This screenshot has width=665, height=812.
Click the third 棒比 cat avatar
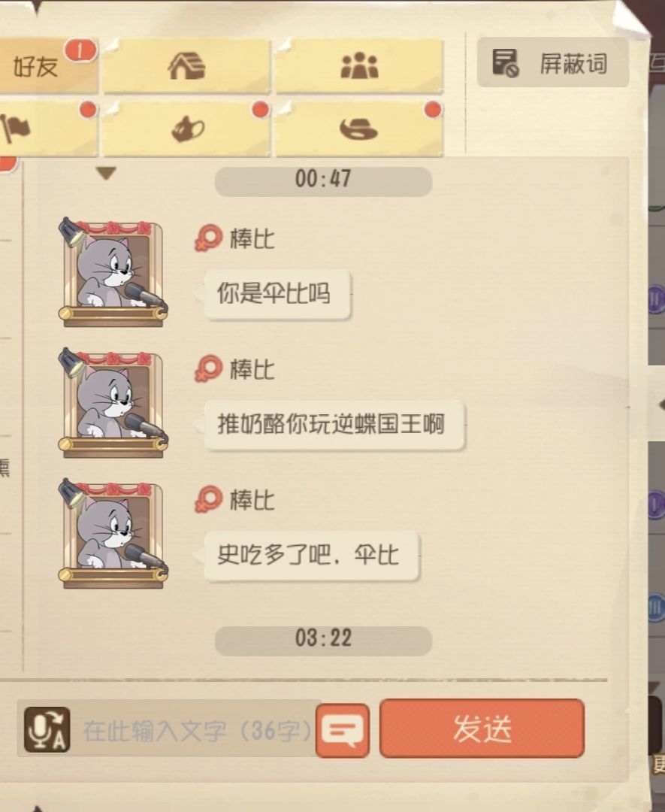point(112,533)
